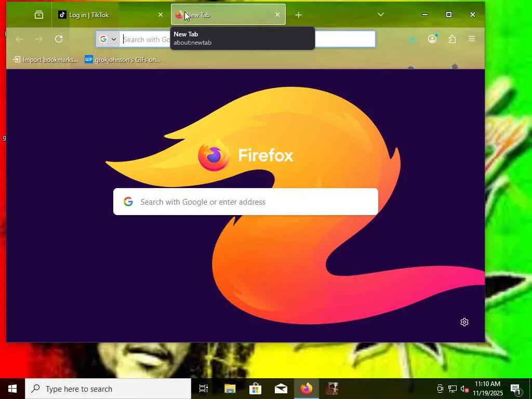Open the Windows Start menu
Screen dimensions: 532x399
(12, 389)
